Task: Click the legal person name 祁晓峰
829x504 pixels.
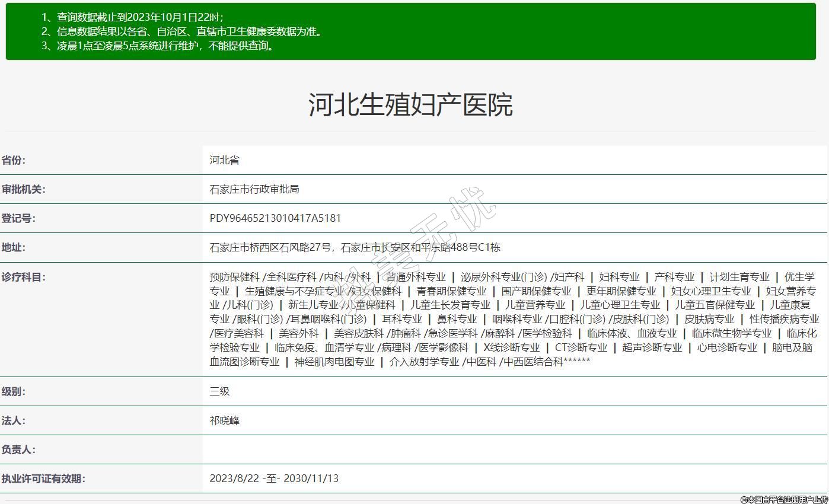Action: (x=224, y=420)
